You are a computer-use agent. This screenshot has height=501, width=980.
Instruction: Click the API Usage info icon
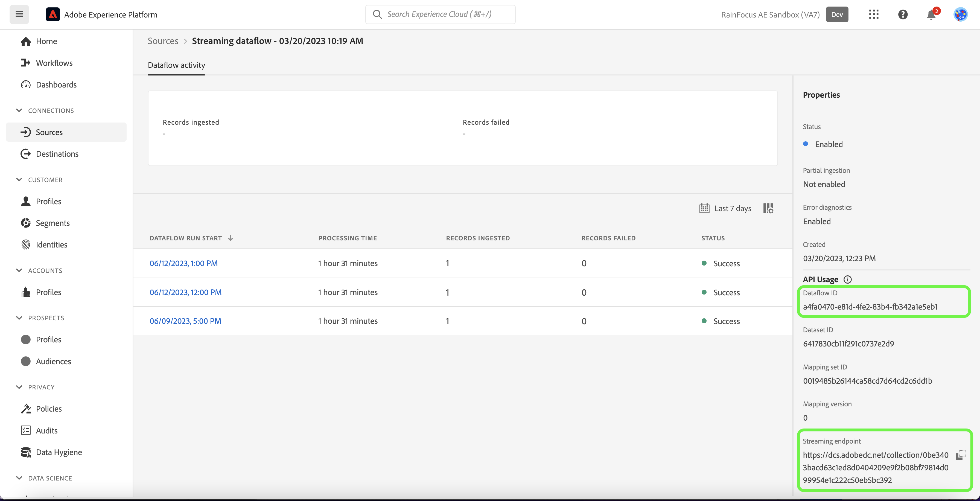[x=848, y=279]
